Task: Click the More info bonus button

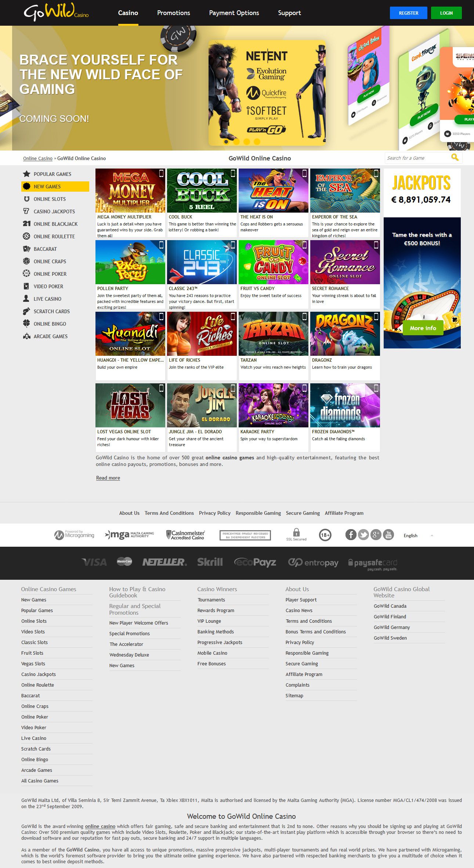Action: click(x=423, y=328)
